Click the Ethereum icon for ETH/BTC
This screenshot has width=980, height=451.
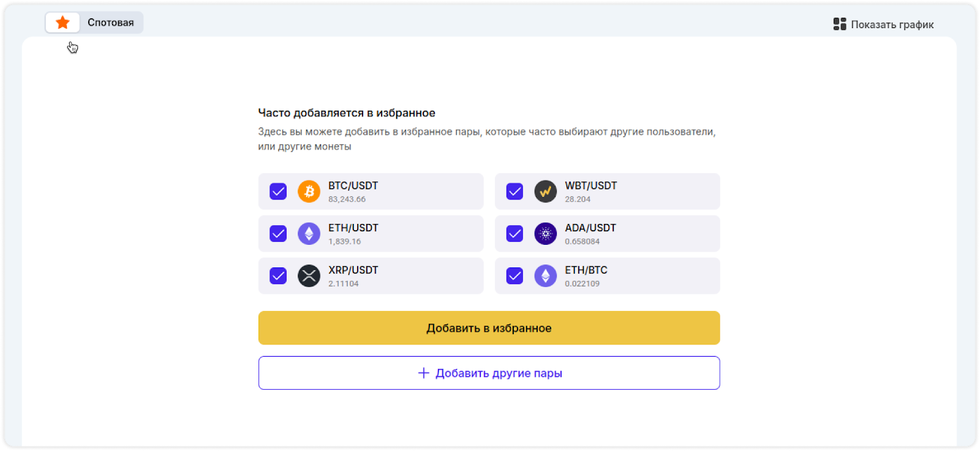pyautogui.click(x=545, y=276)
